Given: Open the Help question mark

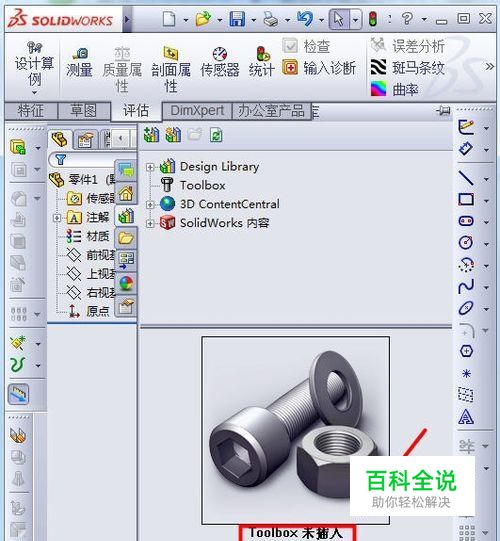Looking at the screenshot, I should [407, 19].
